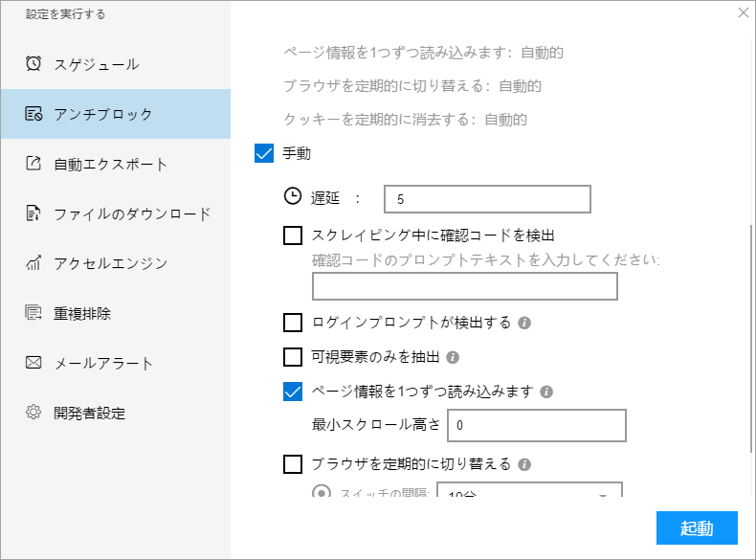Select the スイッチの間隔 radio button
Screen dimensions: 756x560
click(322, 493)
